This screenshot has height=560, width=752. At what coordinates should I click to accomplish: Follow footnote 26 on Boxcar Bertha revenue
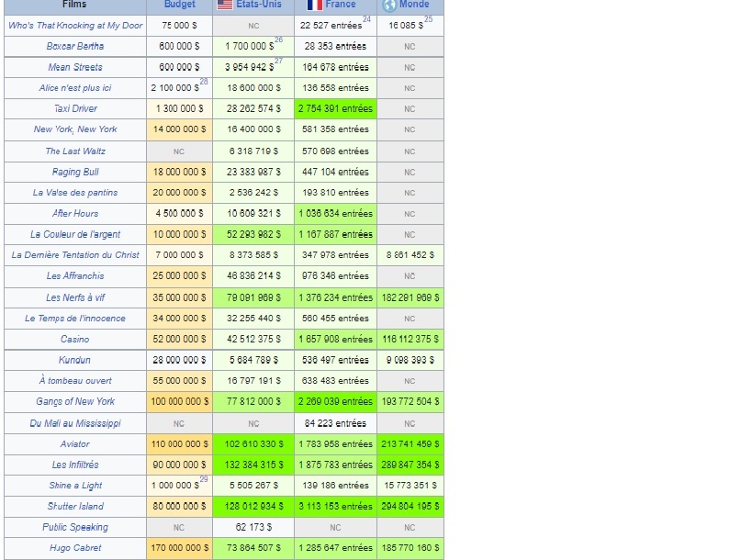pos(278,39)
